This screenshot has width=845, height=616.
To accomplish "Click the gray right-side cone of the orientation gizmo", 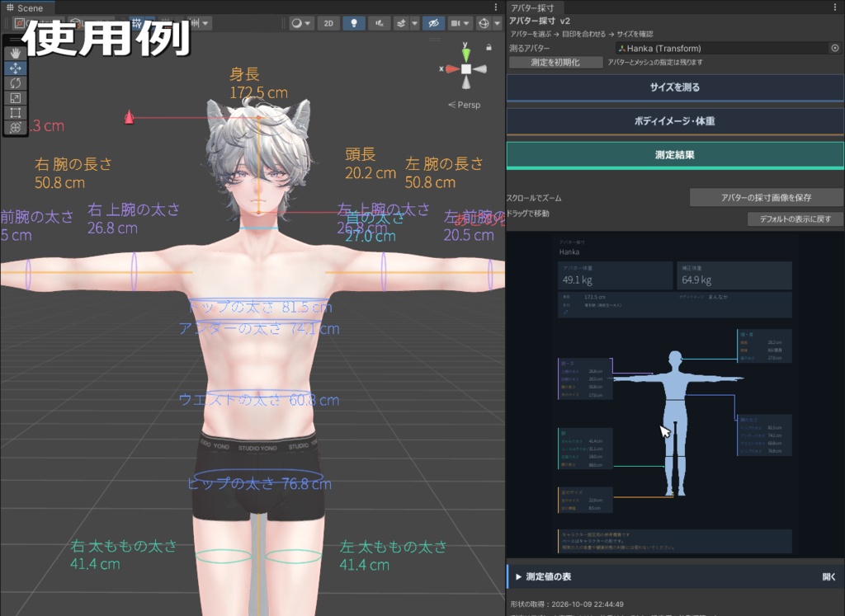I will tap(480, 69).
